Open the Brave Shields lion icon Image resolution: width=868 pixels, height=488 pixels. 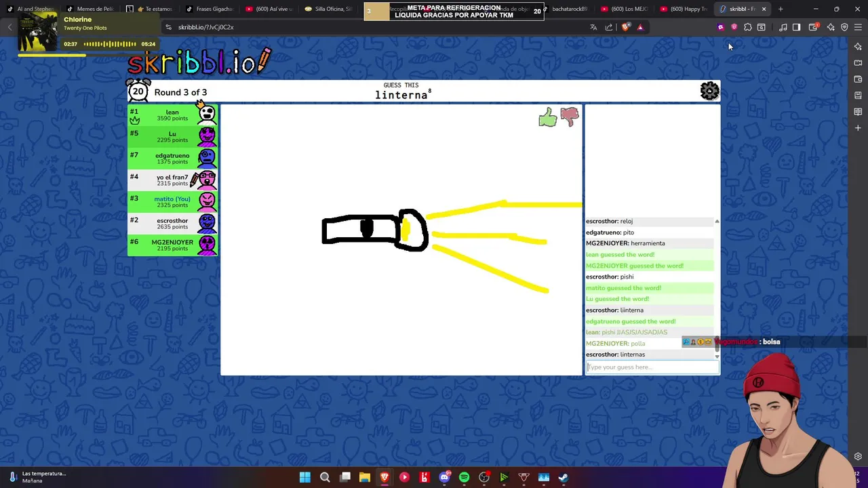(625, 27)
